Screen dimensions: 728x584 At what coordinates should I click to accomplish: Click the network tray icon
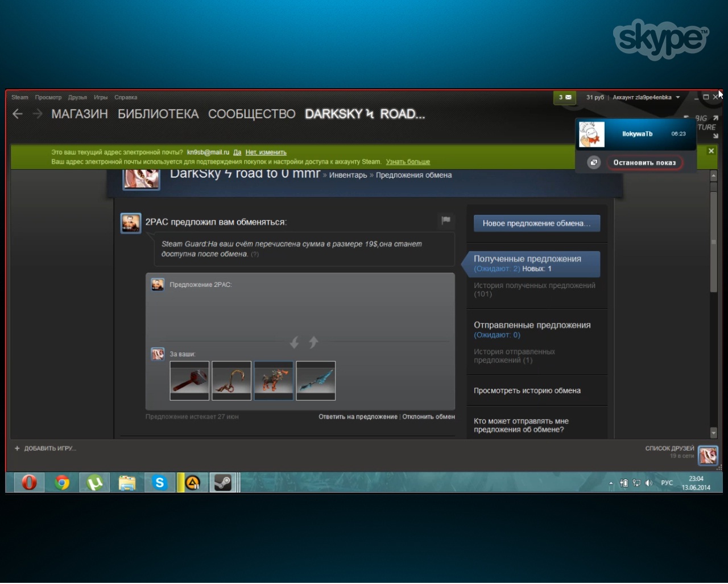[x=636, y=483]
